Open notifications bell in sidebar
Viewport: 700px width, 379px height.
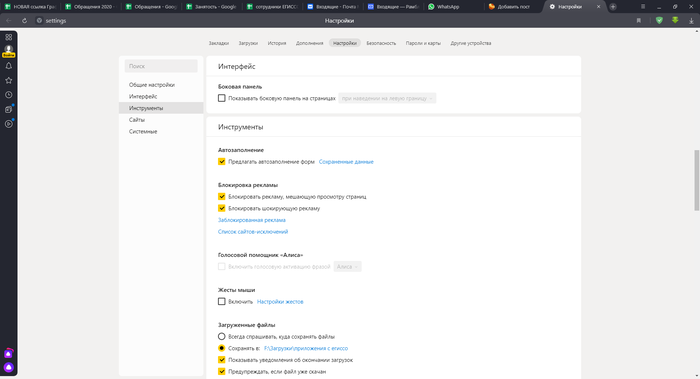[x=8, y=66]
